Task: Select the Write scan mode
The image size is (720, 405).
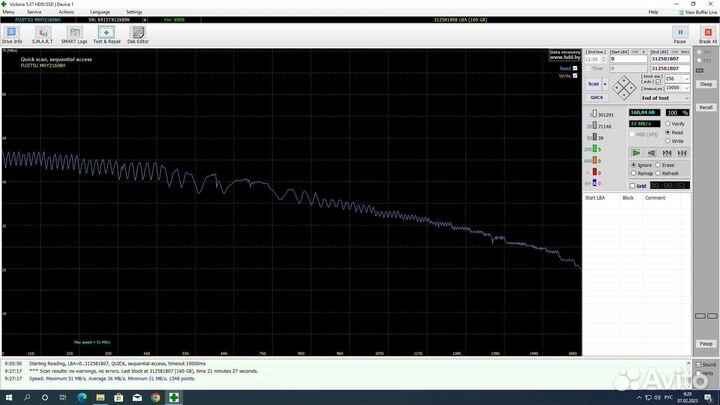Action: pyautogui.click(x=668, y=141)
